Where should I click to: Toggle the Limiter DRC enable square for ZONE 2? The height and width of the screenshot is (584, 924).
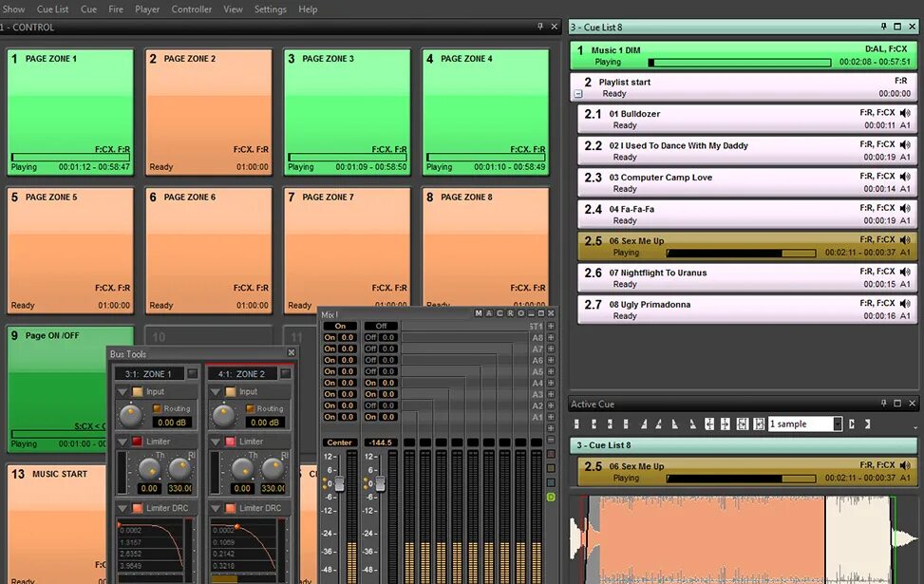[x=231, y=508]
